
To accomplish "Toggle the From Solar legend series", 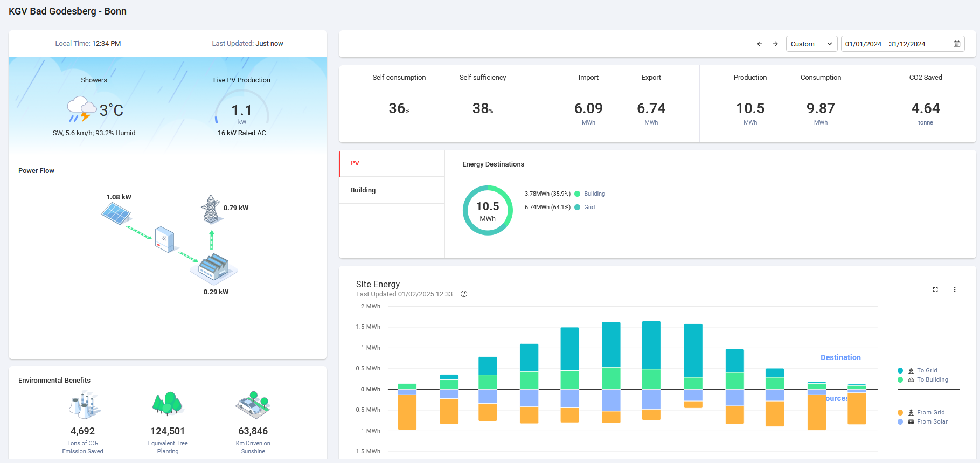I will (x=922, y=421).
